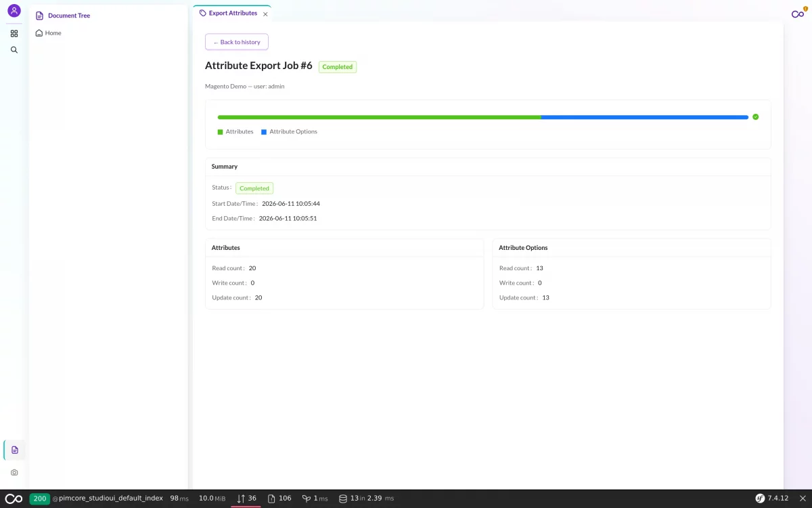This screenshot has height=508, width=812.
Task: Select the document tree icon at sidebar bottom
Action: pos(15,450)
